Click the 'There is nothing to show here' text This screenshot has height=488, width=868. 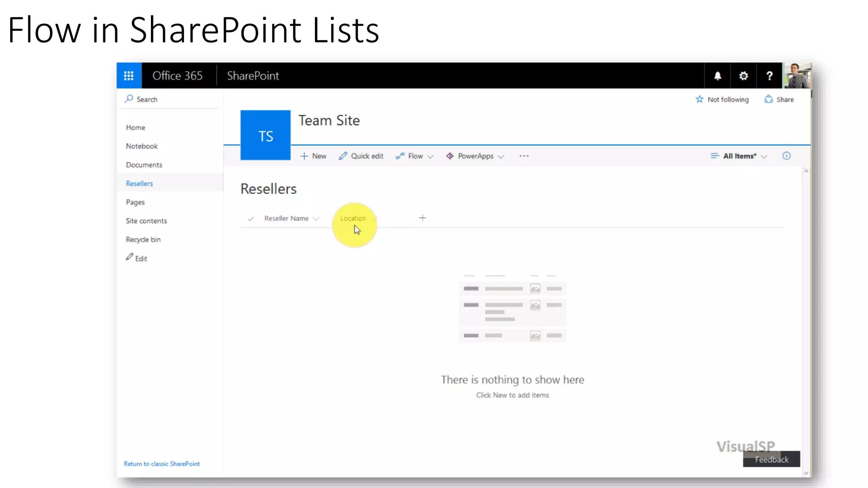(512, 380)
